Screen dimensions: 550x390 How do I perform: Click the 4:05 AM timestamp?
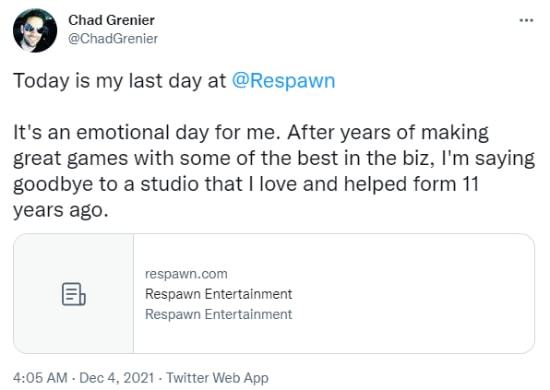40,378
